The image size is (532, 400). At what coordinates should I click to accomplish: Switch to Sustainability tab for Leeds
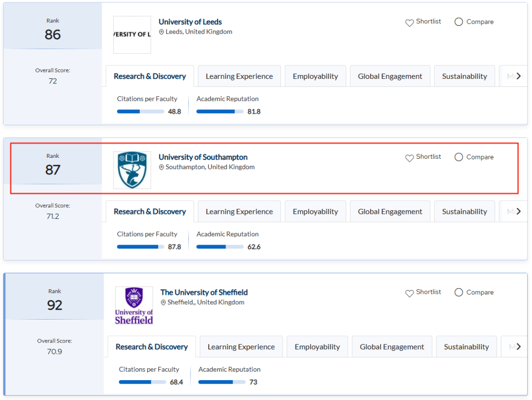pos(465,76)
